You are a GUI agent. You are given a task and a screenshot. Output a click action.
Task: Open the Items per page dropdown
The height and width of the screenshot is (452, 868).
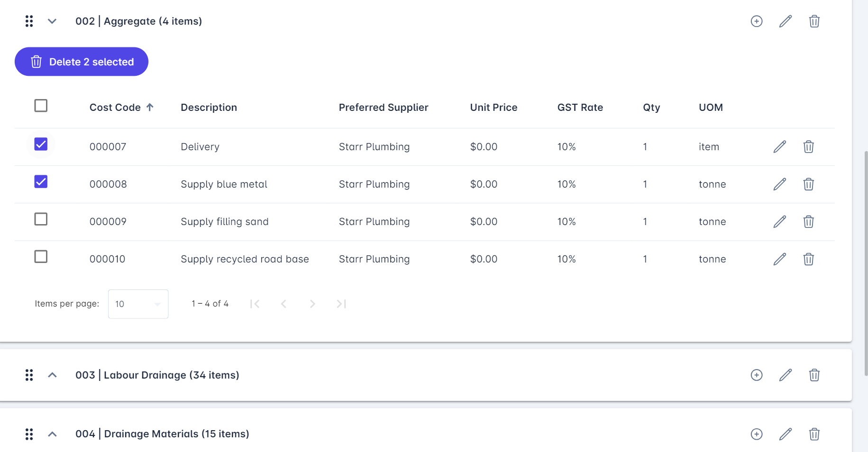click(138, 304)
